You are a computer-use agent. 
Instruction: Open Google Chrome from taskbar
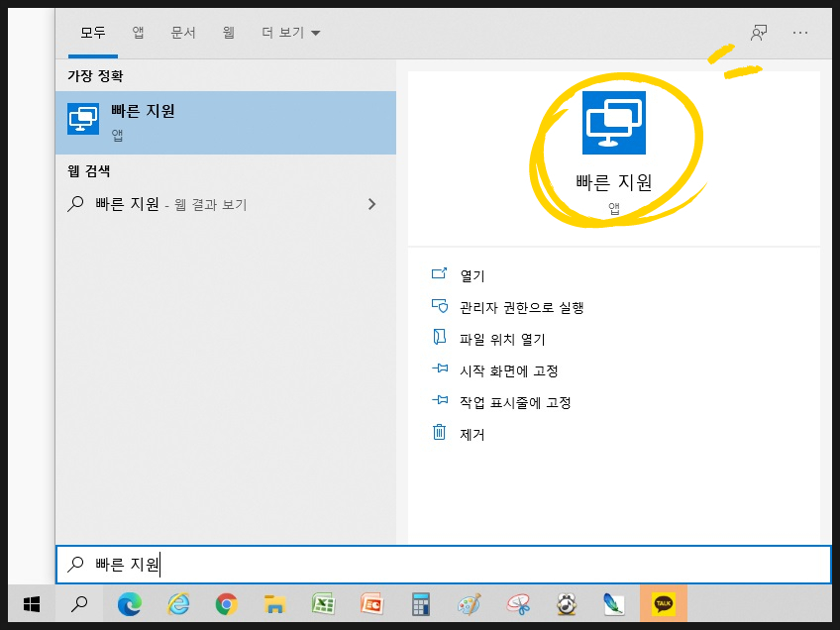pos(227,604)
